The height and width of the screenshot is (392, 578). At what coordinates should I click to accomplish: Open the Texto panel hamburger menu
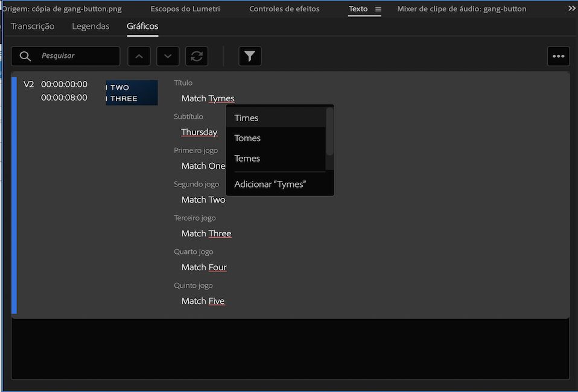(x=378, y=9)
